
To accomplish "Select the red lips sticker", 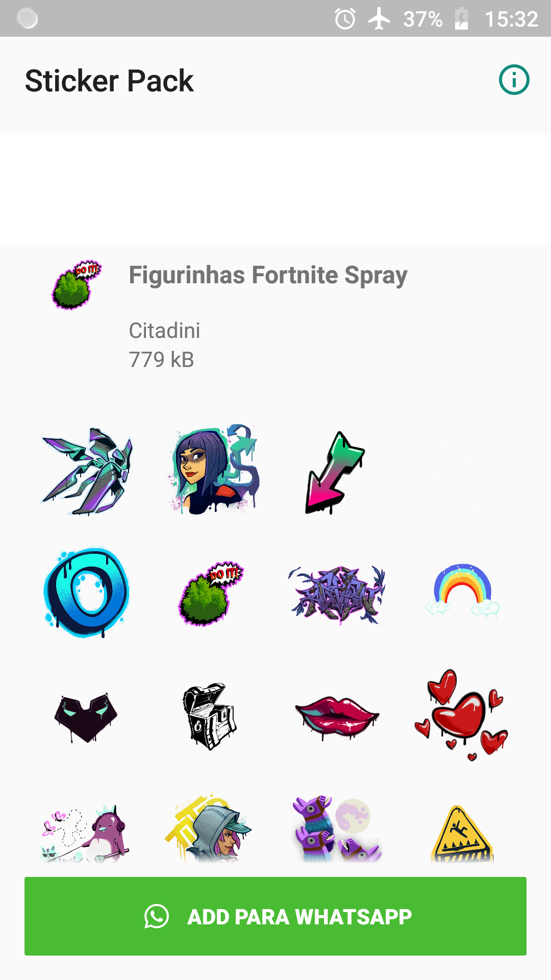I will pos(337,717).
